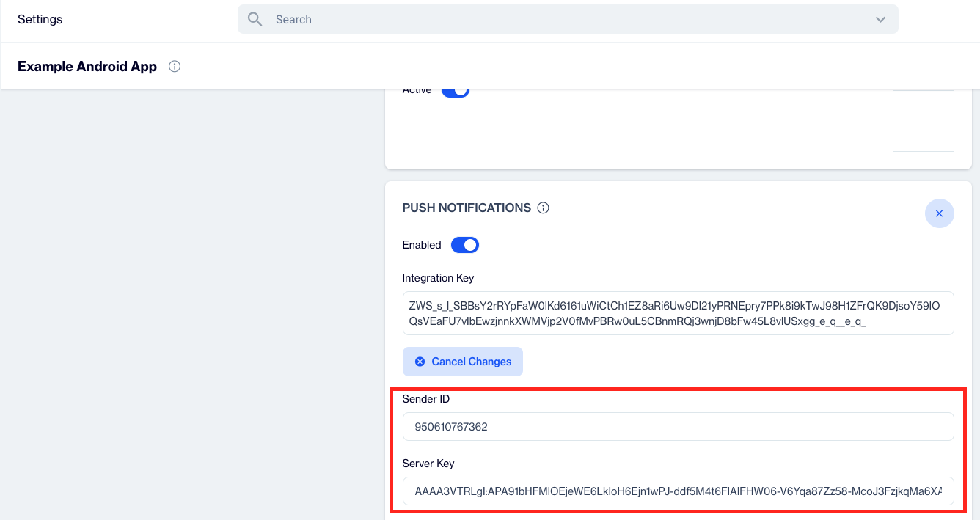The width and height of the screenshot is (980, 520).
Task: Click the Integration Key label
Action: click(438, 278)
